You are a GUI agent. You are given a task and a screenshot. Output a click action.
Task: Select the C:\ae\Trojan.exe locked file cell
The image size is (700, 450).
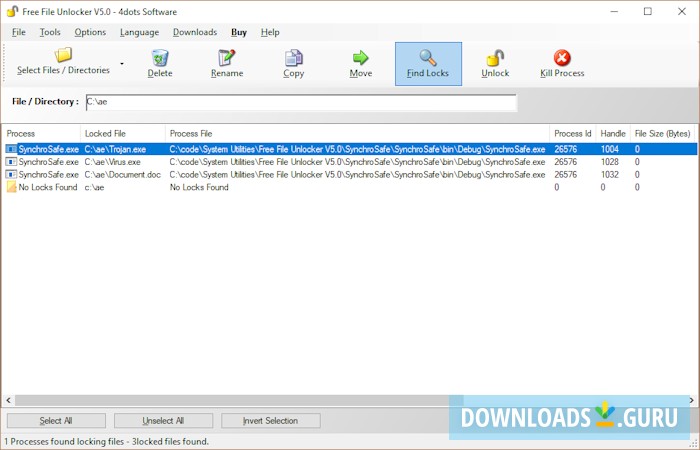tap(115, 150)
